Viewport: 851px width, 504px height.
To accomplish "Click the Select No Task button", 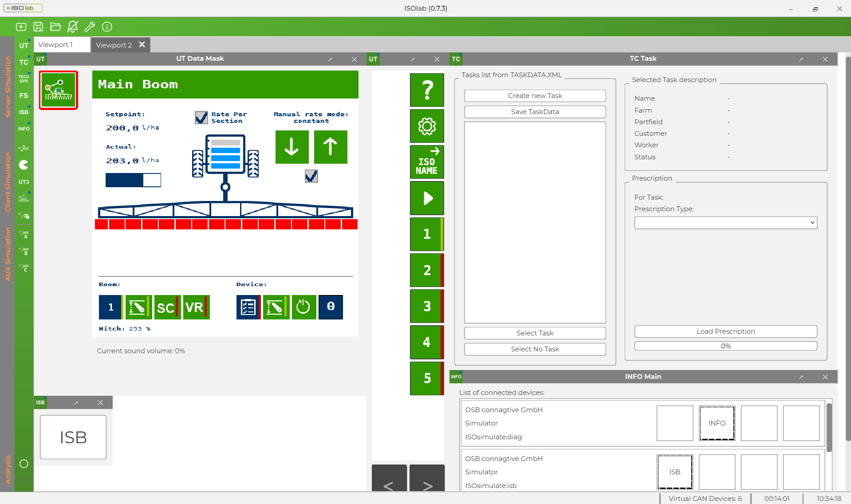I will pyautogui.click(x=535, y=349).
